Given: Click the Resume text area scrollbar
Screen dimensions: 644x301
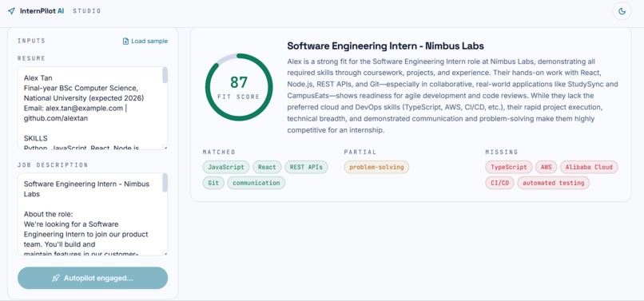Looking at the screenshot, I should [165, 76].
